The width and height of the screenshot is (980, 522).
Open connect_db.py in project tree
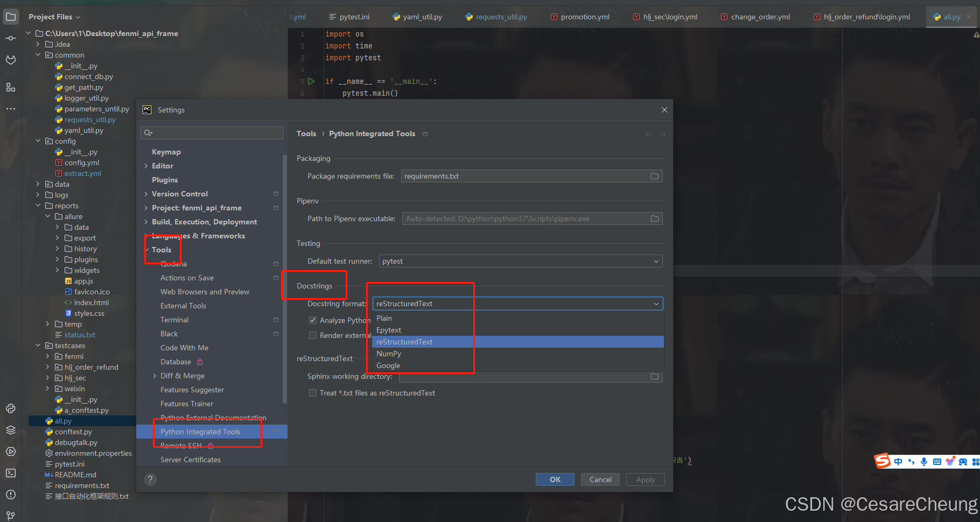[x=88, y=76]
